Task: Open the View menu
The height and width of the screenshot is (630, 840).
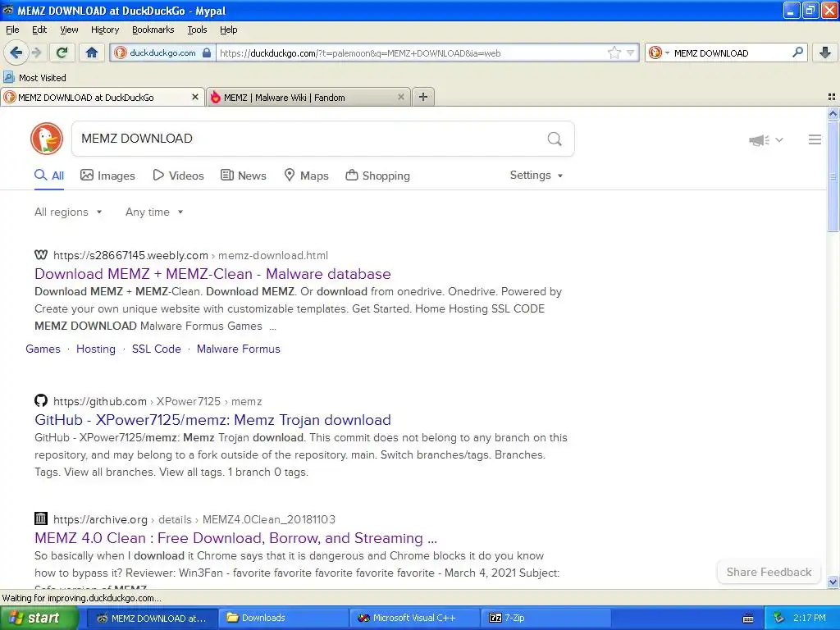Action: tap(69, 30)
